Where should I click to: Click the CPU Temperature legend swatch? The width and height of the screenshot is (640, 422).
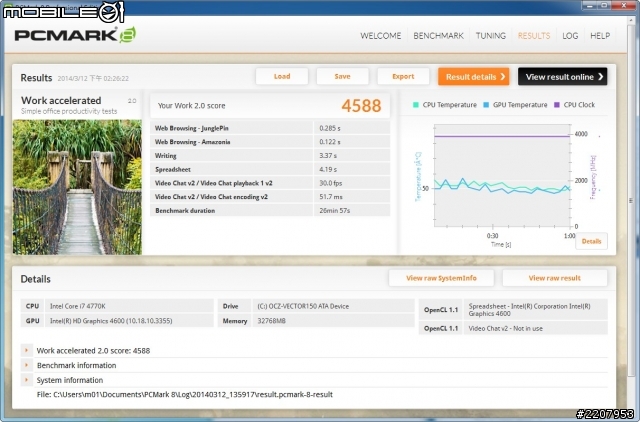tap(416, 105)
